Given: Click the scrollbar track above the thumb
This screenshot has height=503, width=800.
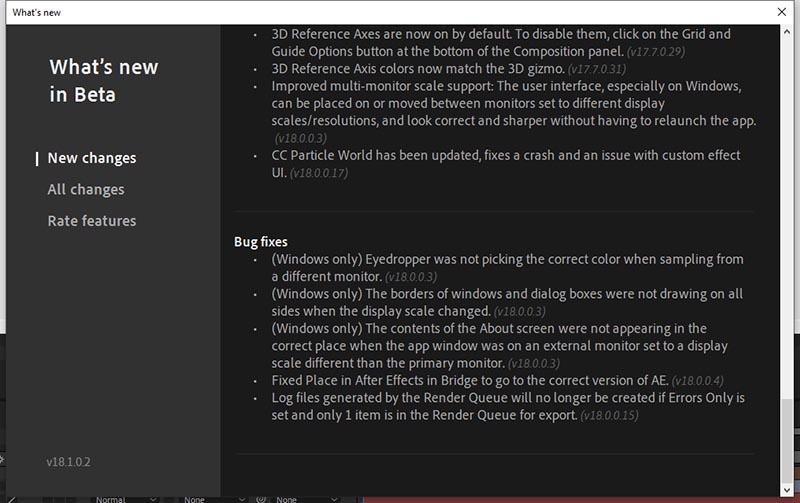Looking at the screenshot, I should (x=785, y=200).
